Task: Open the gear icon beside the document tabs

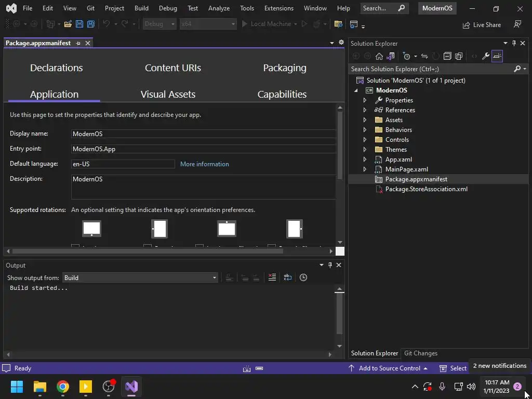Action: pos(341,43)
